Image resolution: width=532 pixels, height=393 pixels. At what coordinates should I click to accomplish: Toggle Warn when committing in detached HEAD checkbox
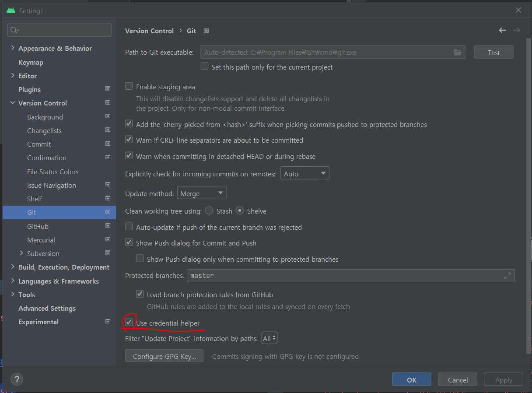point(129,155)
